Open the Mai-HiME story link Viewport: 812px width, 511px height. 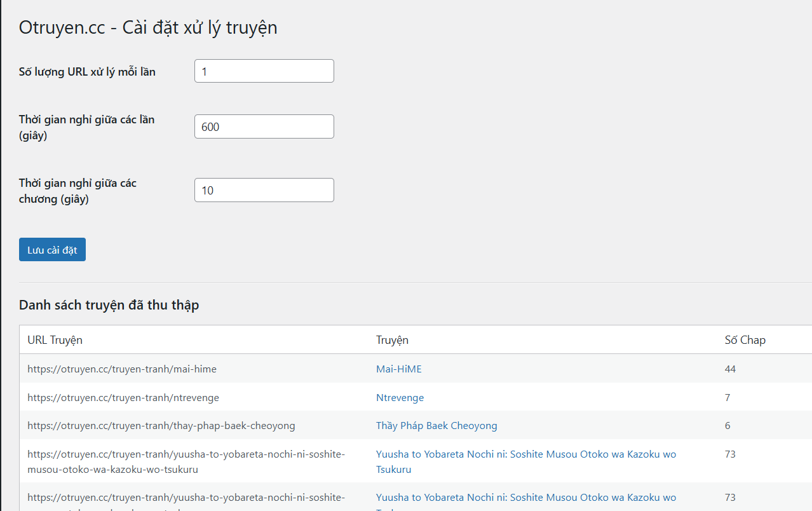point(399,369)
